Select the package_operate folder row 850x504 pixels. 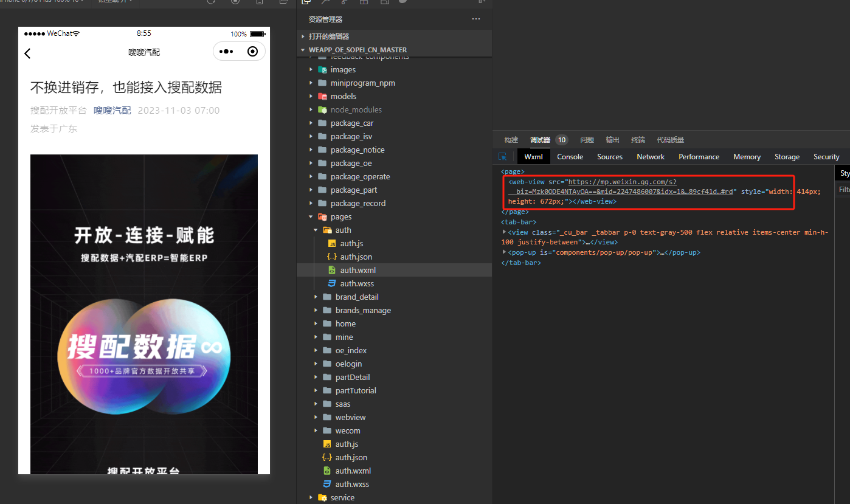pyautogui.click(x=394, y=177)
